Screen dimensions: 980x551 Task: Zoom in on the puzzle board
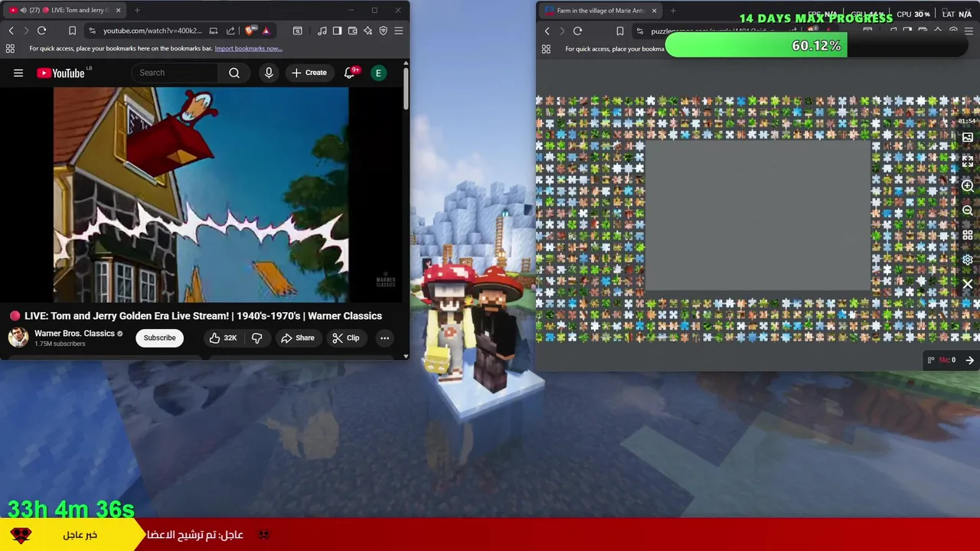[968, 186]
